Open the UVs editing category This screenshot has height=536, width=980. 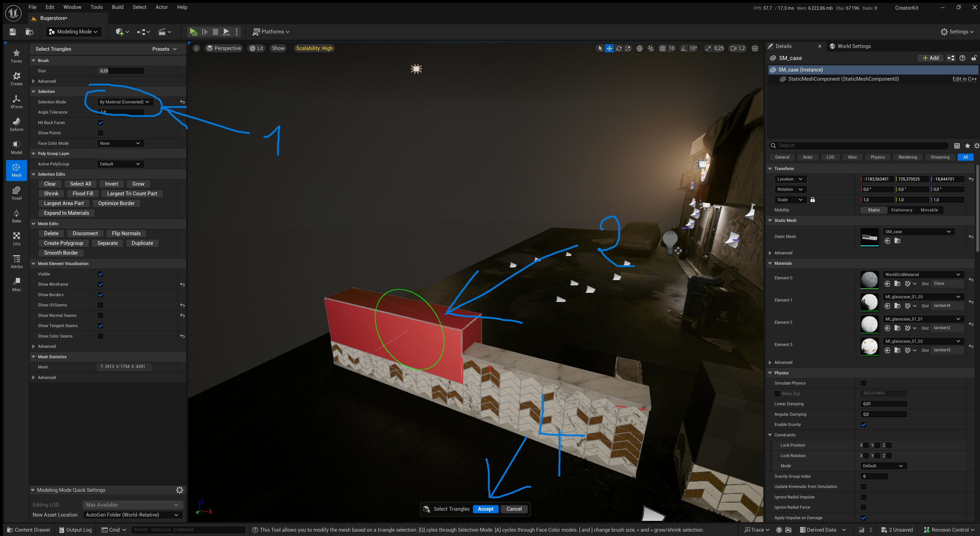(16, 239)
